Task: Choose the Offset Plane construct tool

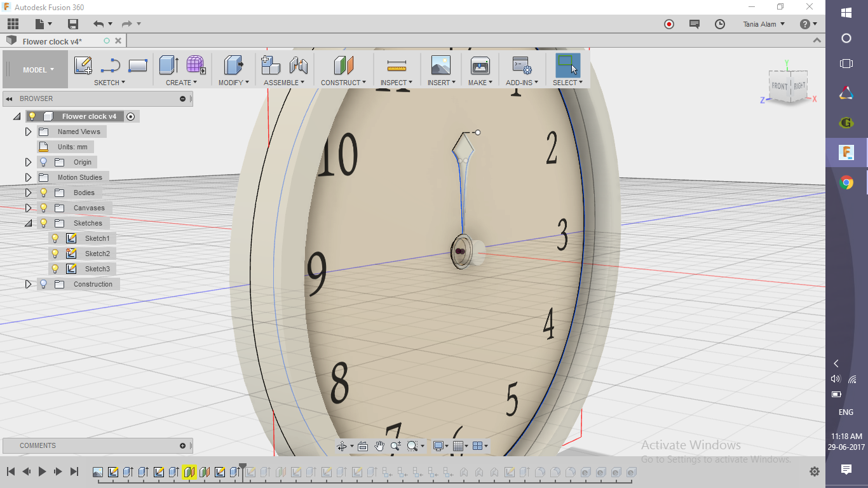Action: pyautogui.click(x=343, y=65)
